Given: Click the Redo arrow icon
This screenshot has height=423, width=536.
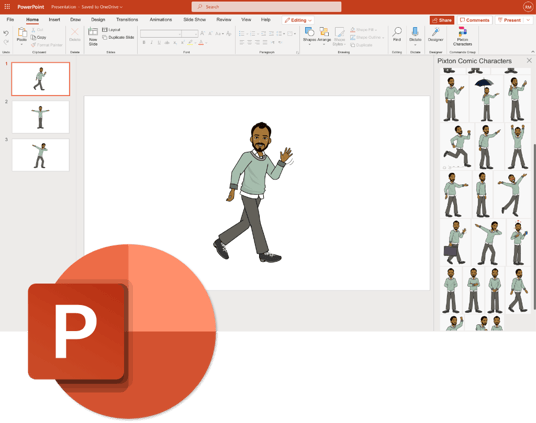Looking at the screenshot, I should click(6, 42).
